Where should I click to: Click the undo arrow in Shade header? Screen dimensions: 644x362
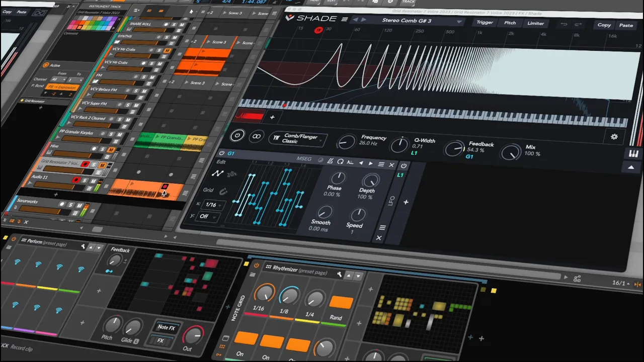pyautogui.click(x=564, y=24)
